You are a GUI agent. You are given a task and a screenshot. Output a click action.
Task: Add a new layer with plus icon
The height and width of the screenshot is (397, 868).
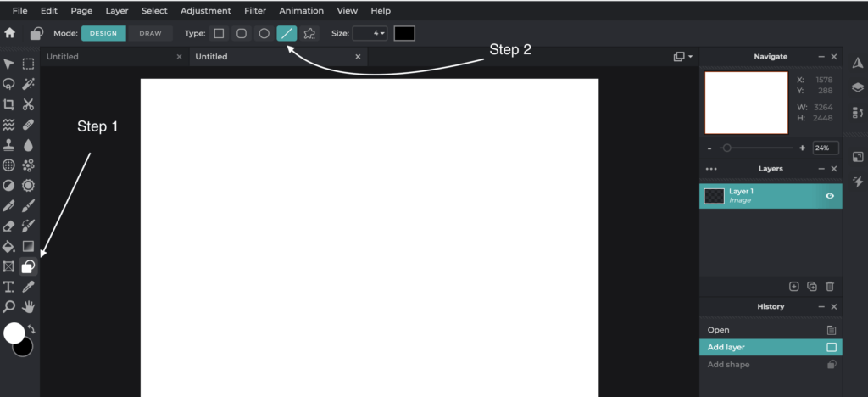pyautogui.click(x=793, y=286)
